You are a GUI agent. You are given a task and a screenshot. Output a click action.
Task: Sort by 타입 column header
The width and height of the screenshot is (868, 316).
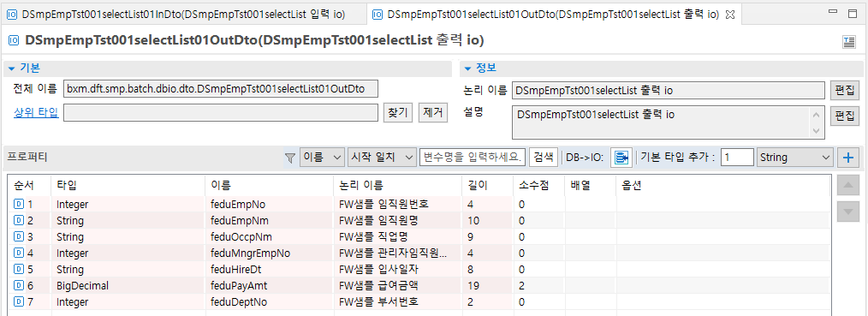point(128,185)
